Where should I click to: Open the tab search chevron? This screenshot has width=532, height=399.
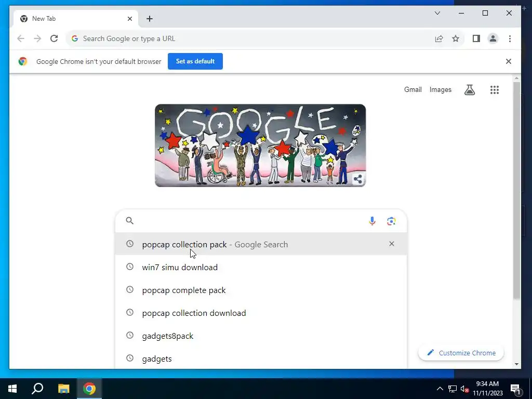coord(437,13)
